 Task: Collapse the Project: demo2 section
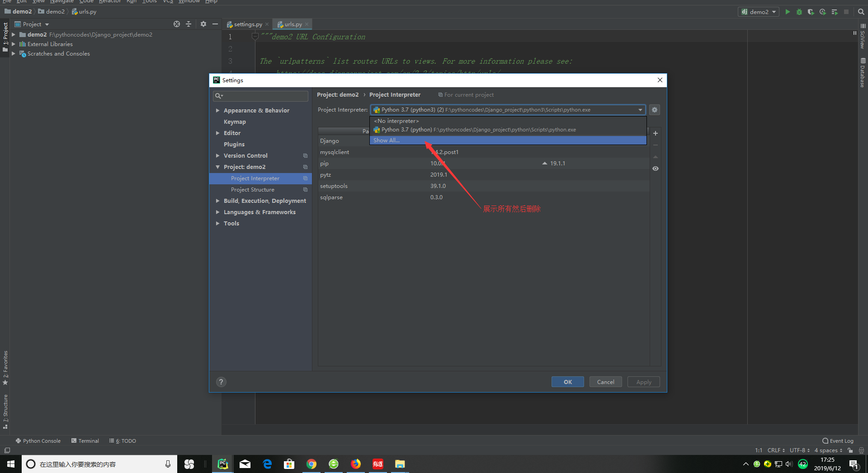(217, 167)
